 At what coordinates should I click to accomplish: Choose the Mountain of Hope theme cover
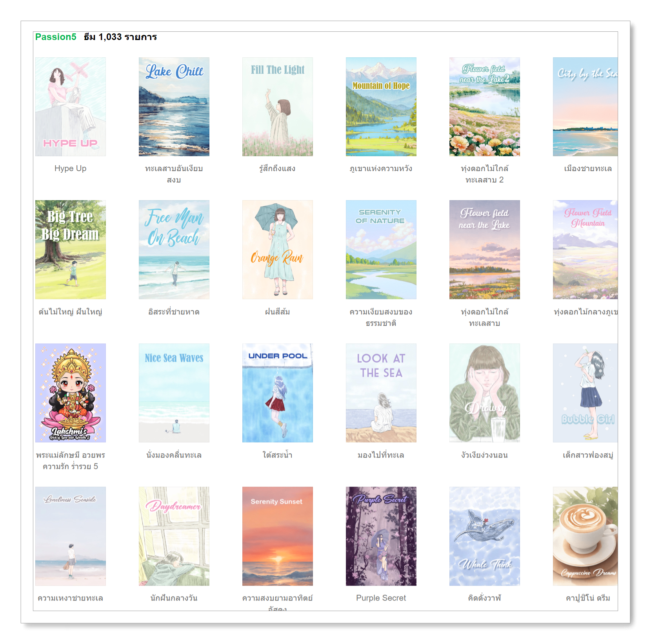tap(381, 107)
